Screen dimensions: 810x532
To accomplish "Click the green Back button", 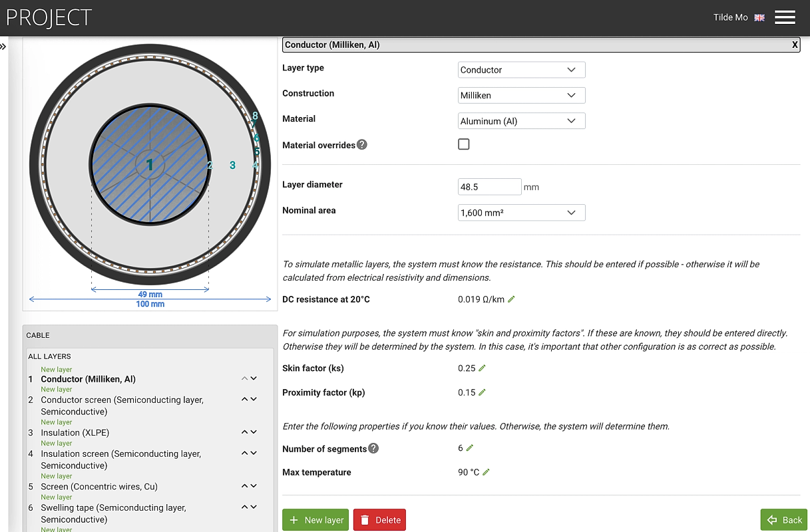I will [784, 520].
